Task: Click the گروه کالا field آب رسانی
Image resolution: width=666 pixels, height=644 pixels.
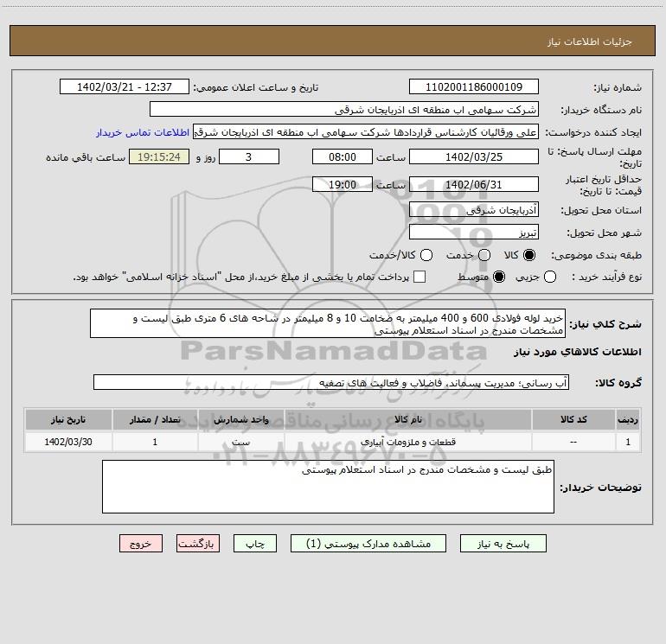Action: tap(331, 382)
